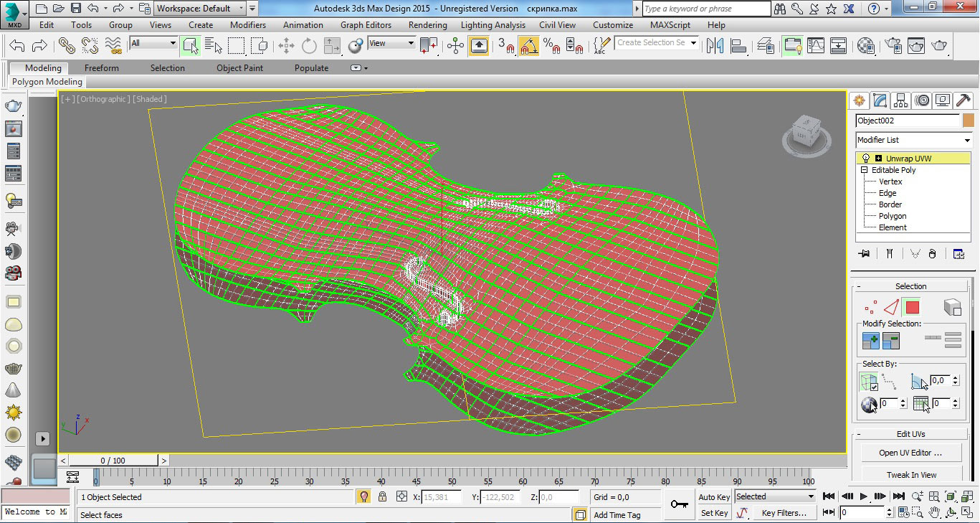Screen dimensions: 980x523
Task: Click the object color swatch beside Object002
Action: tap(969, 121)
